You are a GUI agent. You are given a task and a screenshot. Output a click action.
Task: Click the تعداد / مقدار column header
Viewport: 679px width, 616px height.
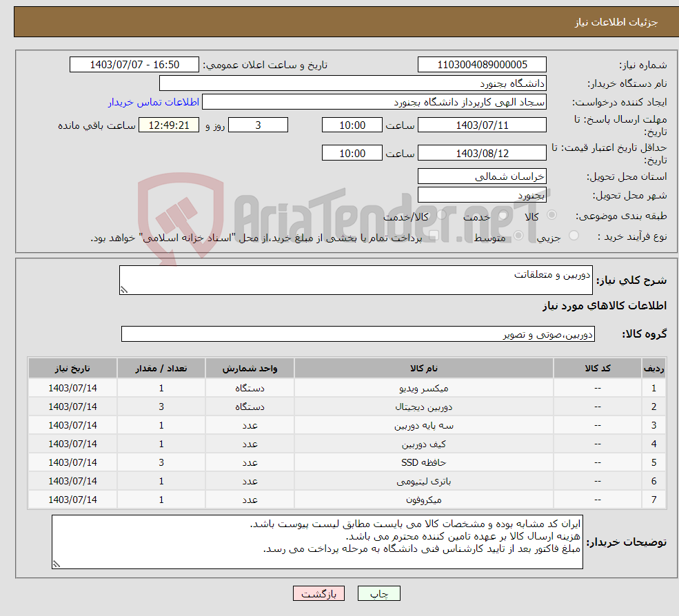[161, 368]
